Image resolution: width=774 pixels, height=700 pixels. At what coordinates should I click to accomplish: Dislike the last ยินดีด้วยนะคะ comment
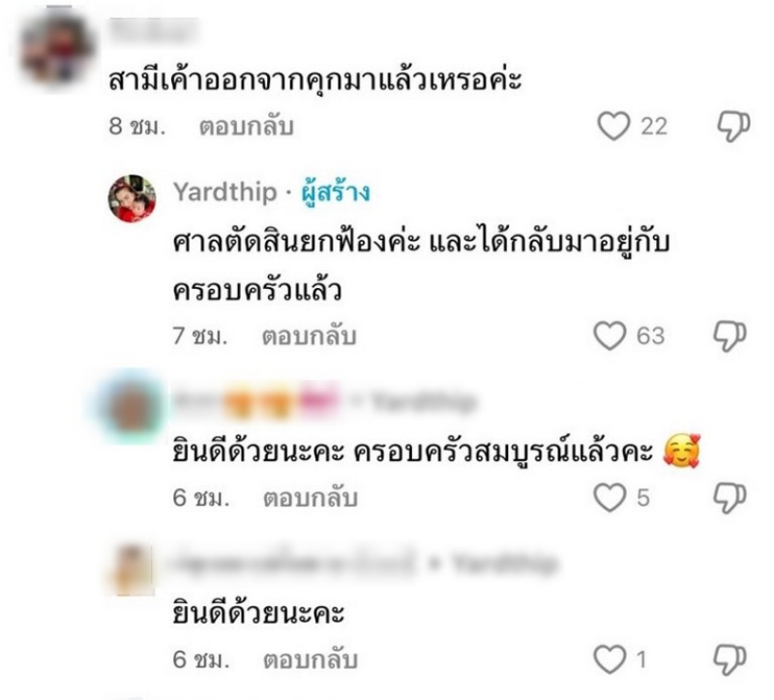[x=729, y=660]
